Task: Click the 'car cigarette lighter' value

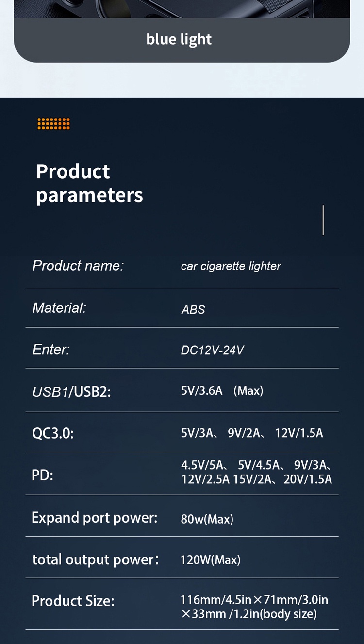Action: [231, 266]
